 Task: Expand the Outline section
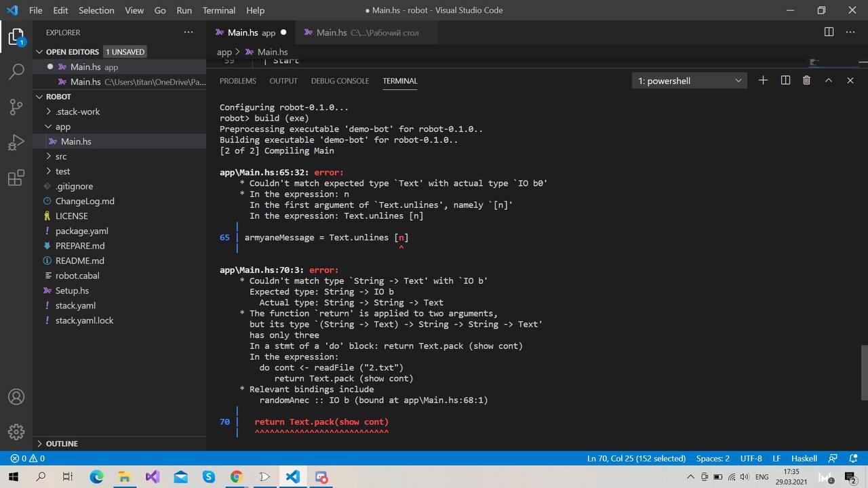119,443
